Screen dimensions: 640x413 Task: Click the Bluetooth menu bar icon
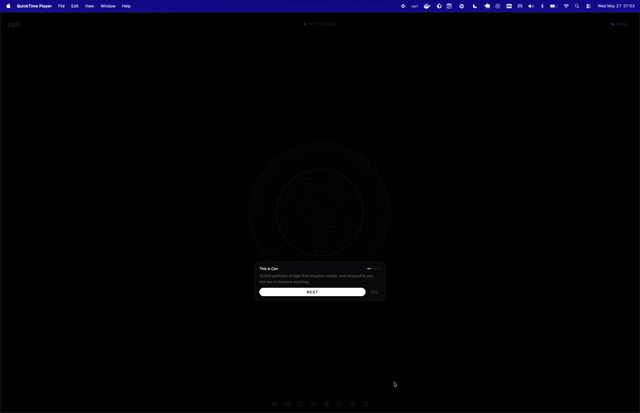click(x=542, y=6)
